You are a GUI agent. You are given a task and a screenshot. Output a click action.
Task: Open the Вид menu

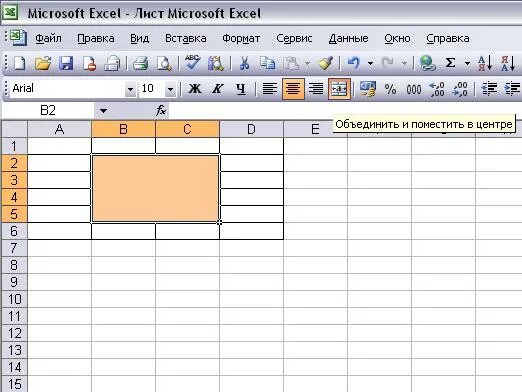click(139, 38)
